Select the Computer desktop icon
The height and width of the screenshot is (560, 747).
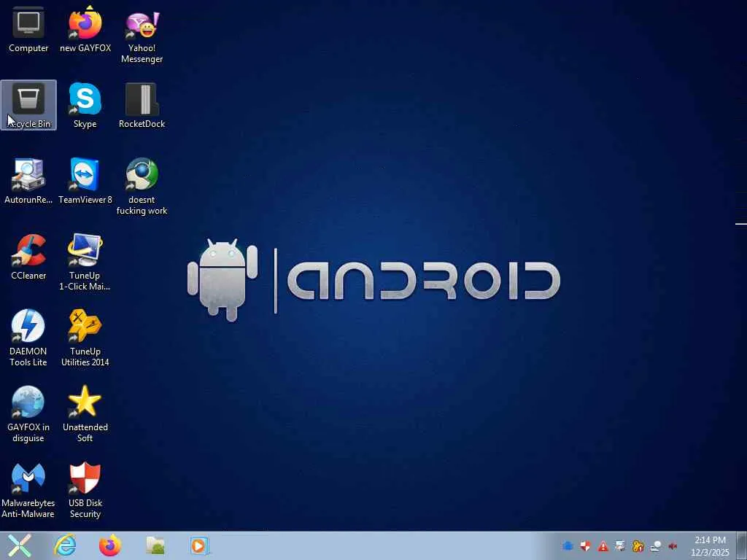click(x=28, y=29)
